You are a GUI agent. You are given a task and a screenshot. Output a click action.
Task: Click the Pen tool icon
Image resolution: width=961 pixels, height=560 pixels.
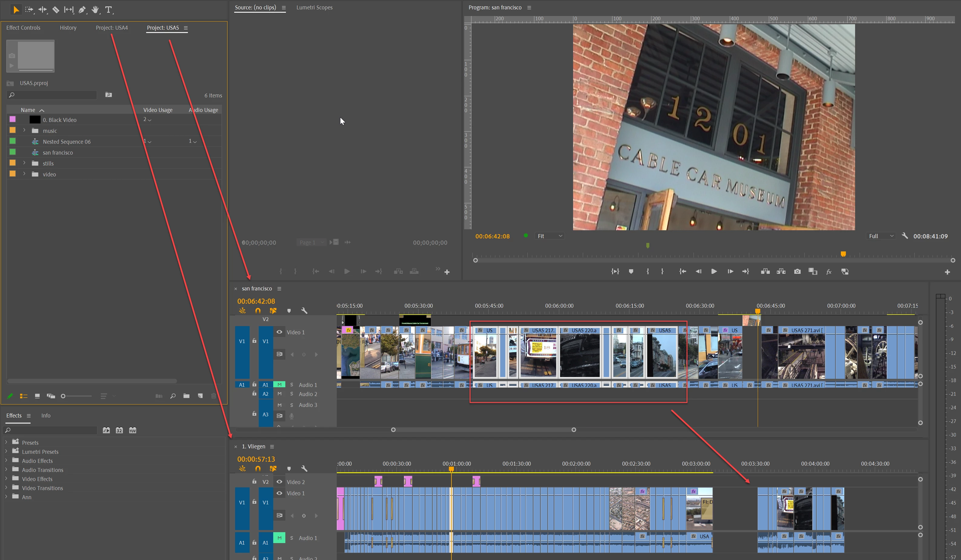82,10
